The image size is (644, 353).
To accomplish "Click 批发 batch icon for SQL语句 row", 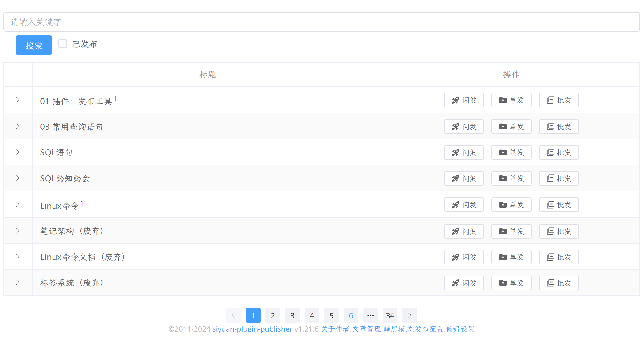I will click(550, 152).
